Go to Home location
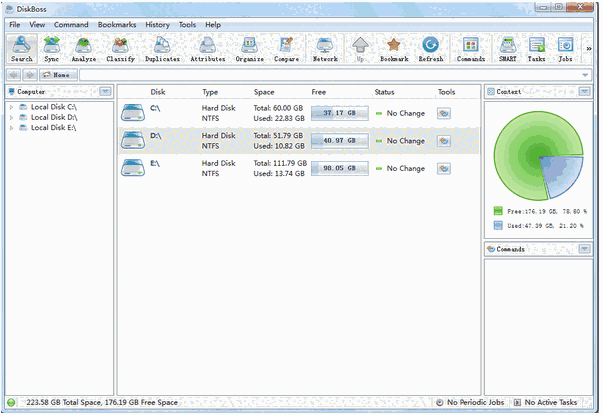The width and height of the screenshot is (603, 415). click(x=58, y=75)
